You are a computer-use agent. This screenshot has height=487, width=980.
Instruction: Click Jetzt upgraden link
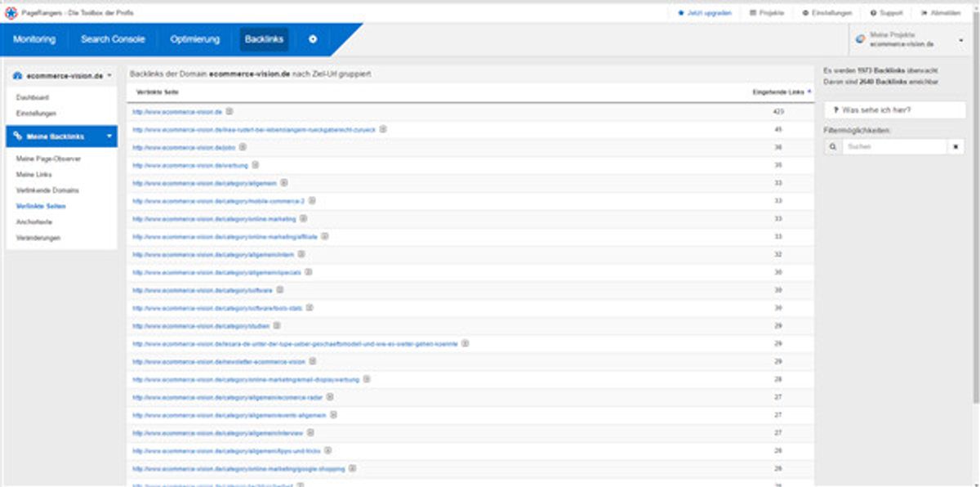[705, 13]
